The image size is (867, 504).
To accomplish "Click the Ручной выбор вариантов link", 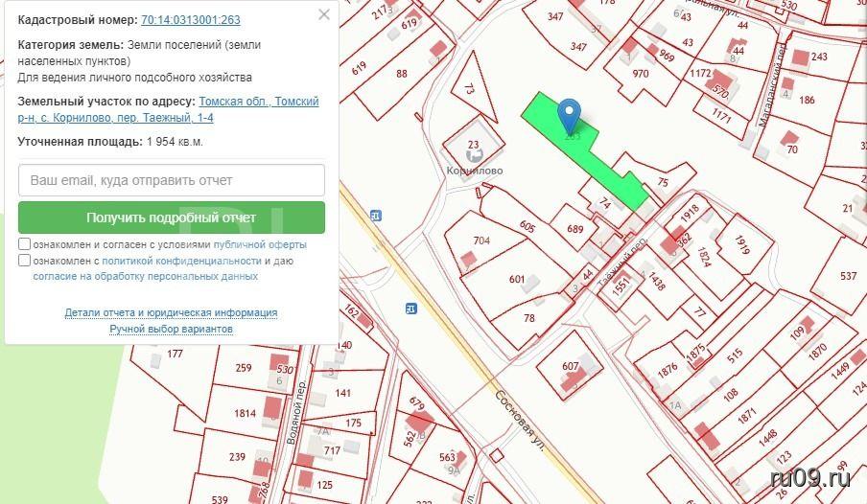I will point(171,329).
